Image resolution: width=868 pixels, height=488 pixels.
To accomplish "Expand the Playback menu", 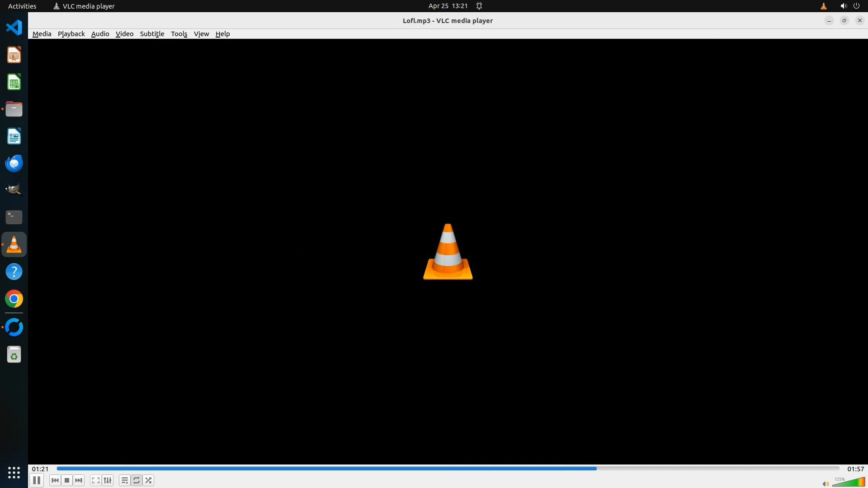I will click(x=71, y=34).
